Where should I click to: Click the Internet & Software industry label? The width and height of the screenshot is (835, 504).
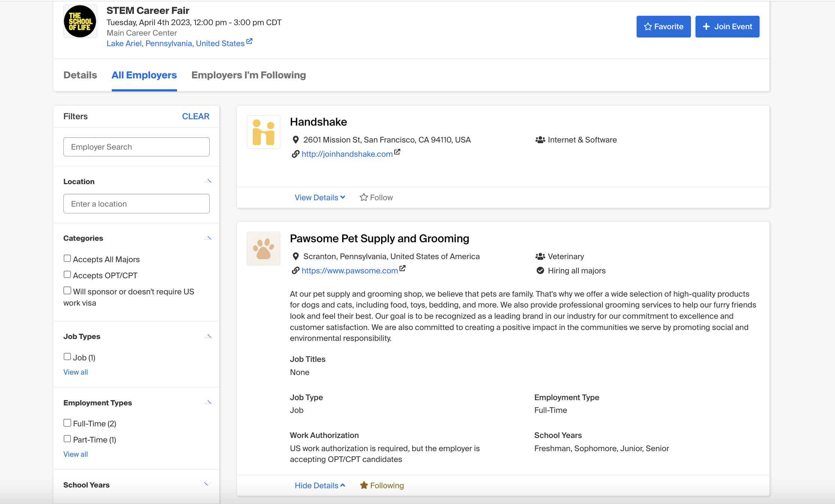582,140
